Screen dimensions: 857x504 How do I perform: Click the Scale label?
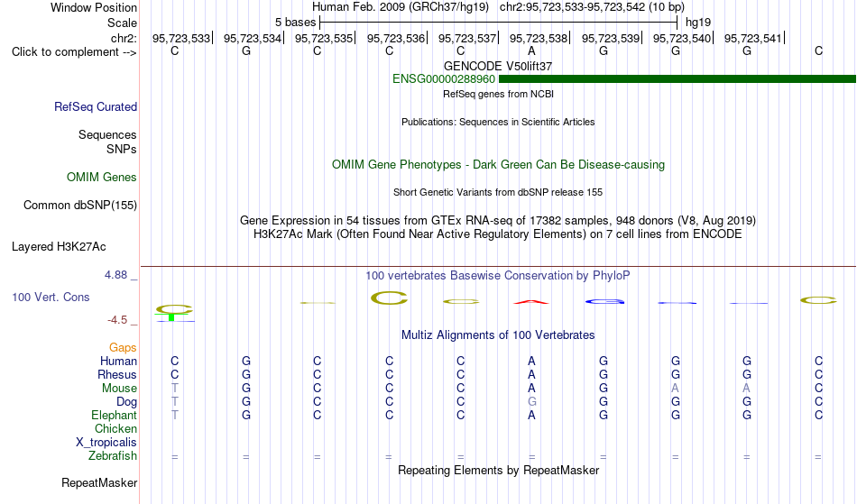coord(123,23)
